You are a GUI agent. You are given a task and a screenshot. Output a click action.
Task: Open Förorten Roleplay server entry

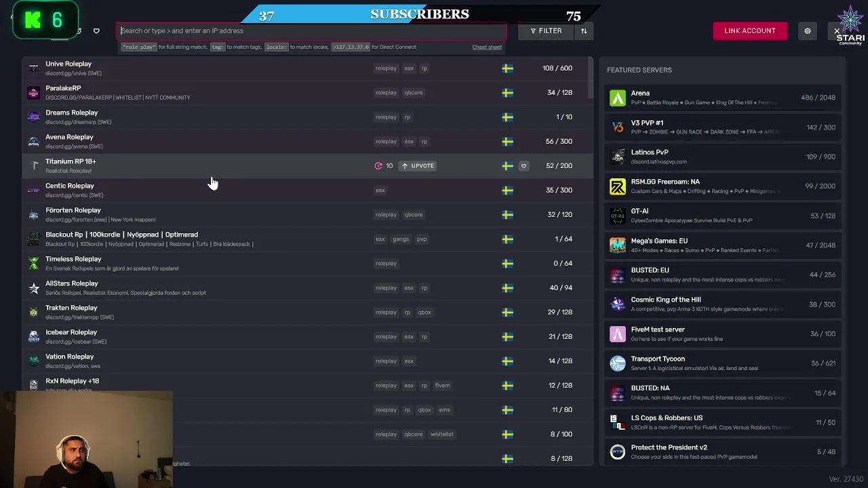tap(307, 214)
